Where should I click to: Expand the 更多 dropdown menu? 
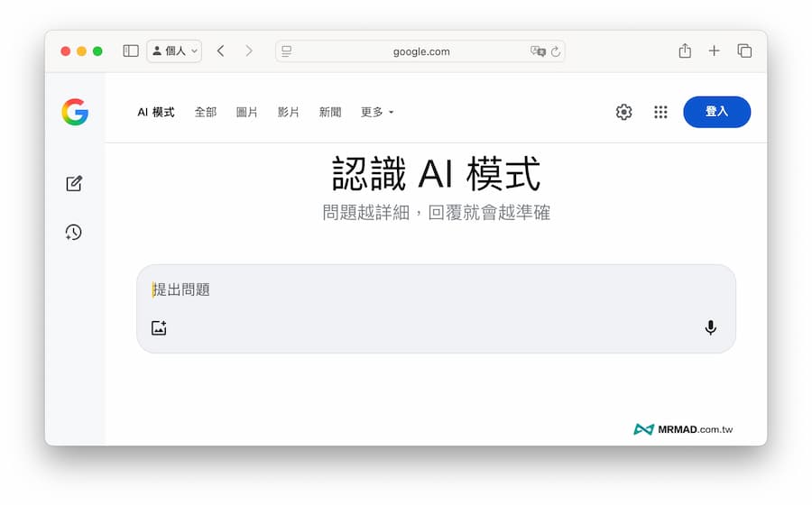(x=377, y=112)
